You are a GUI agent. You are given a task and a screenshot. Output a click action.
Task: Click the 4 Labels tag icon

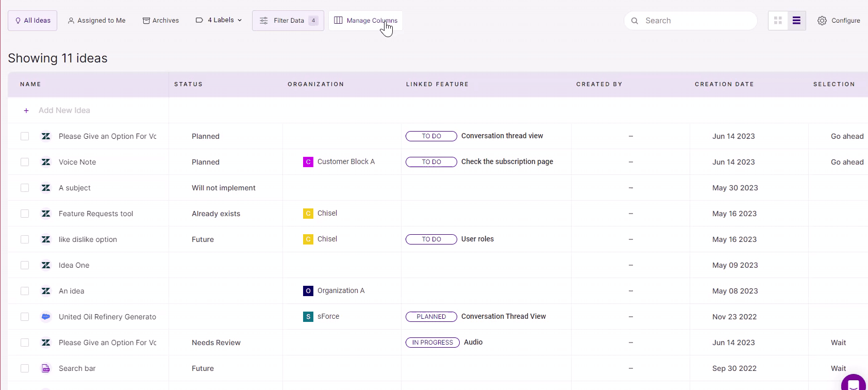pos(199,20)
